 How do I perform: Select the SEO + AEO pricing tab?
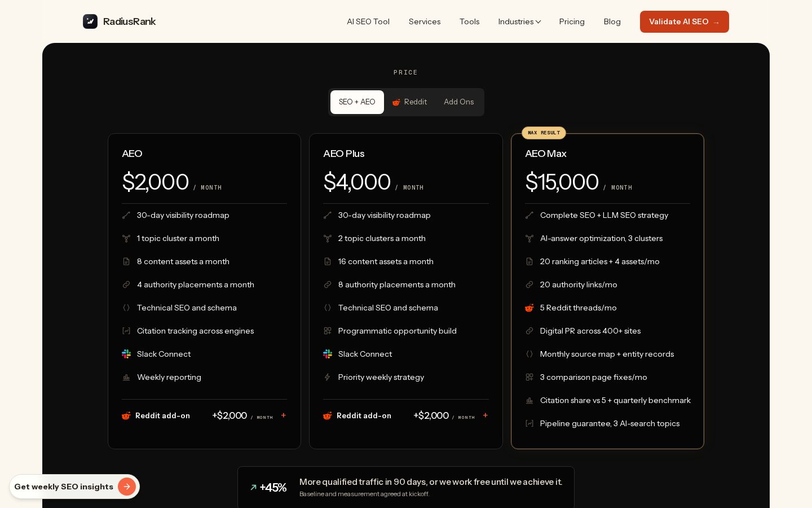pos(357,102)
